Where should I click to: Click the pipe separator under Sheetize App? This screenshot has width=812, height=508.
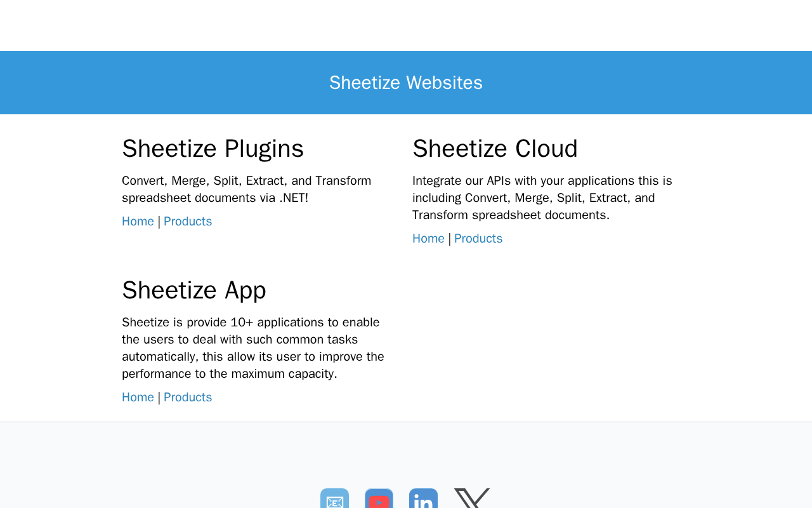[159, 398]
